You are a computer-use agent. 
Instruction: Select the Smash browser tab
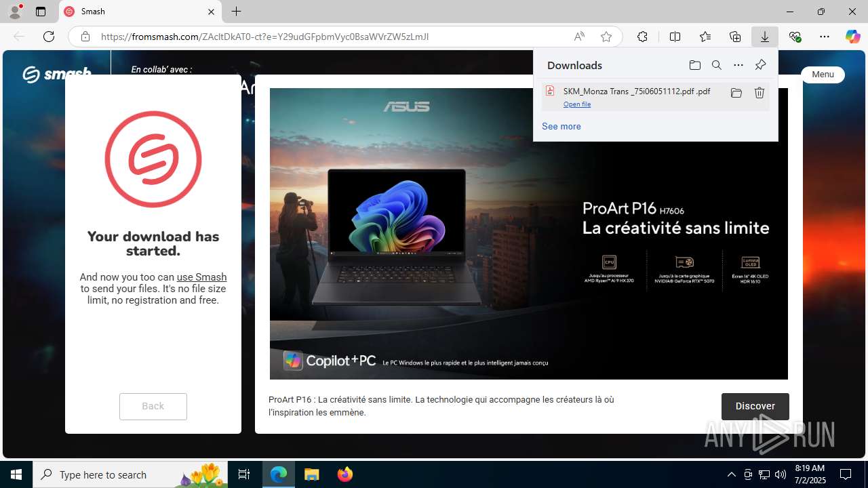click(x=140, y=12)
